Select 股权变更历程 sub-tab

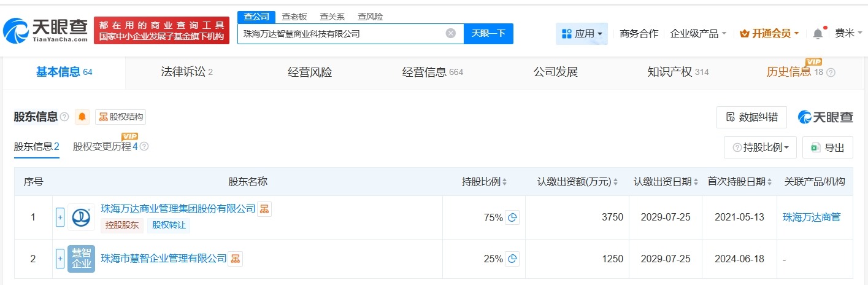[x=105, y=147]
